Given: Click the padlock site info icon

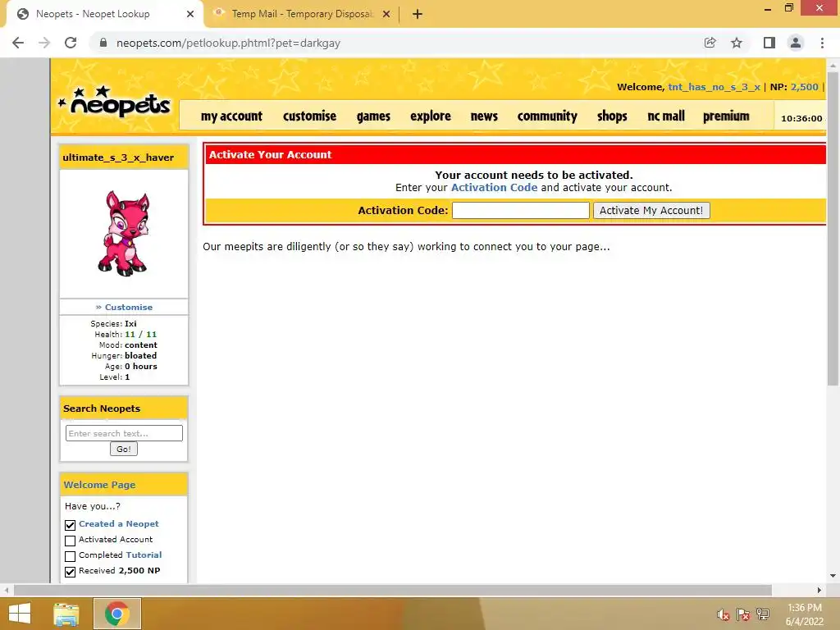Looking at the screenshot, I should click(103, 43).
